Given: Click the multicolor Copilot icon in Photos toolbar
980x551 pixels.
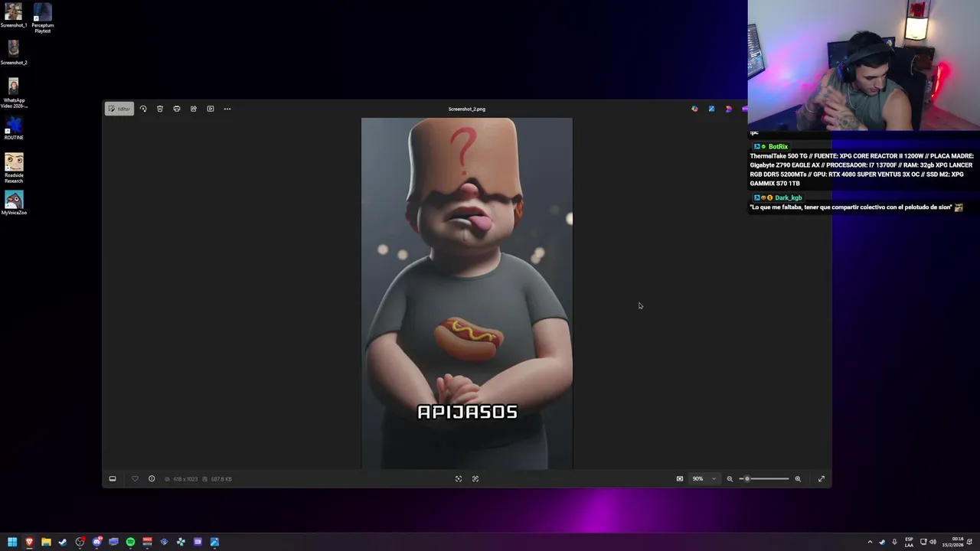Looking at the screenshot, I should pos(694,109).
